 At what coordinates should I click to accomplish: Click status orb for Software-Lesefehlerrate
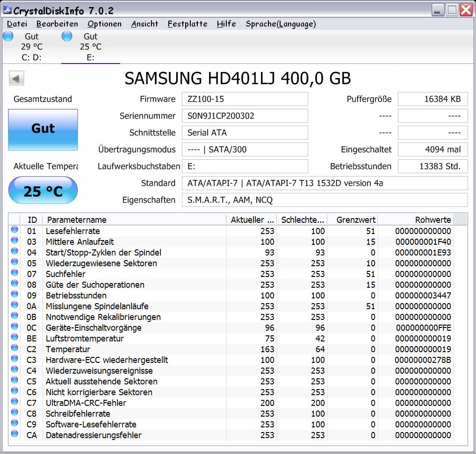[14, 423]
